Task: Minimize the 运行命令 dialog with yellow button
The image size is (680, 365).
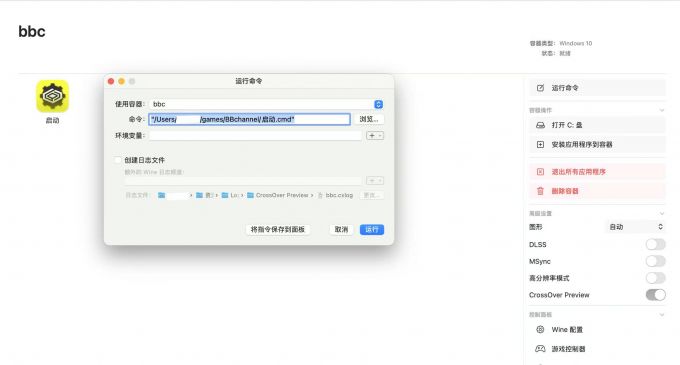Action: [121, 81]
